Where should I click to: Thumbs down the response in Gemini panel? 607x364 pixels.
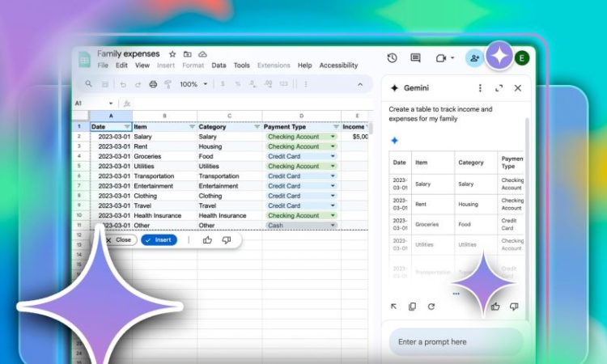tap(514, 307)
